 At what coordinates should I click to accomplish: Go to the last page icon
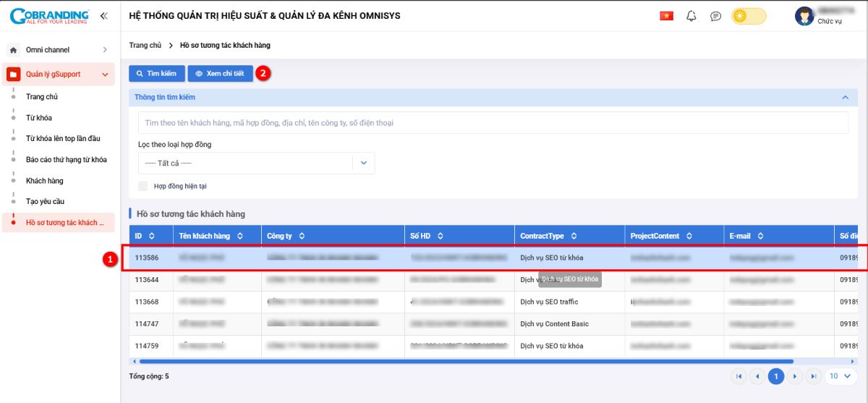813,376
